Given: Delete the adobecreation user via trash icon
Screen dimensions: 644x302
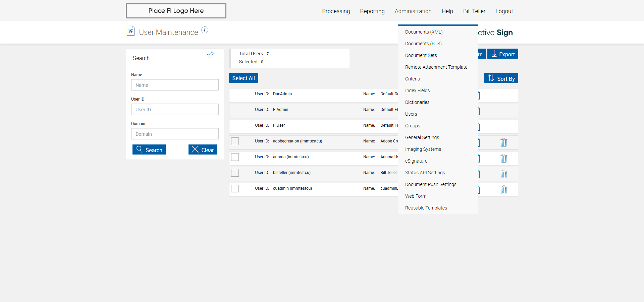Looking at the screenshot, I should [x=503, y=142].
